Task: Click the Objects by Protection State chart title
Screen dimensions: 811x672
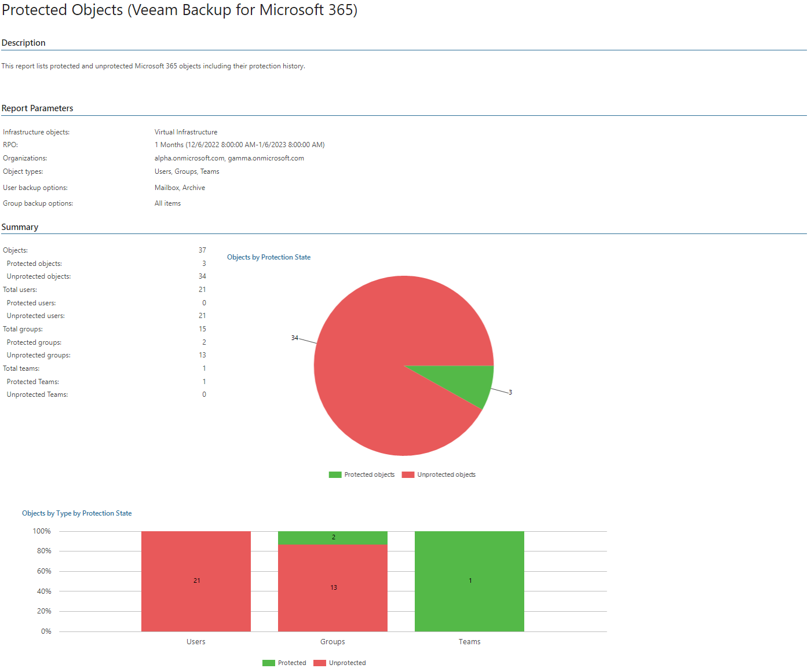Action: point(269,257)
